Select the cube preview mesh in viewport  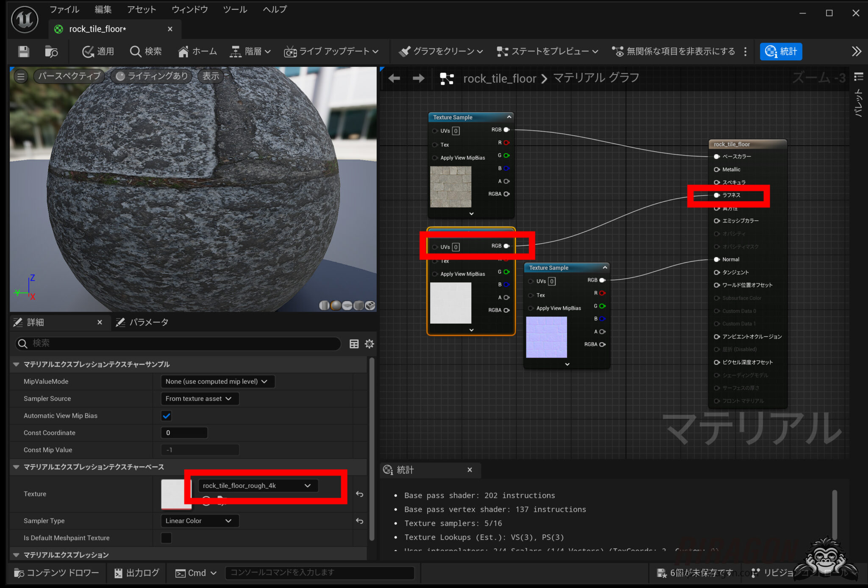click(358, 305)
